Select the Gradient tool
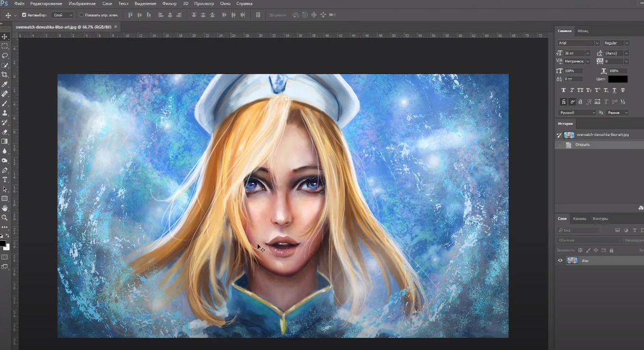The image size is (644, 350). (x=5, y=141)
